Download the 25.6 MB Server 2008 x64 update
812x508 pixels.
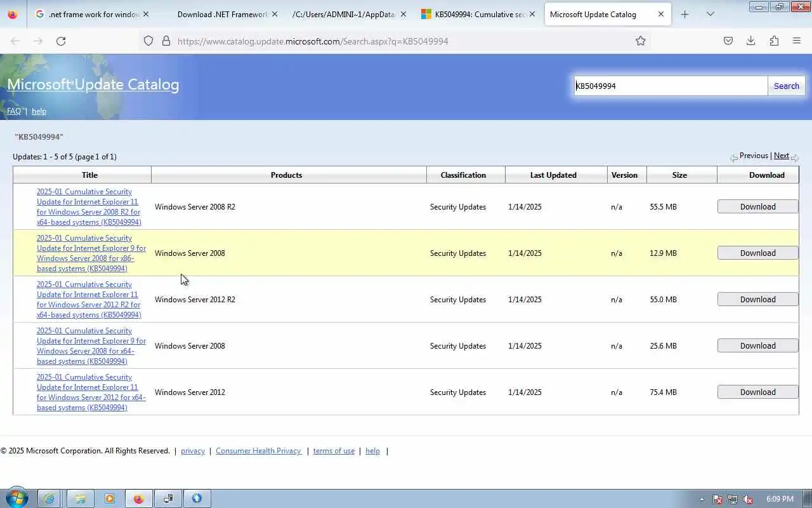[757, 345]
